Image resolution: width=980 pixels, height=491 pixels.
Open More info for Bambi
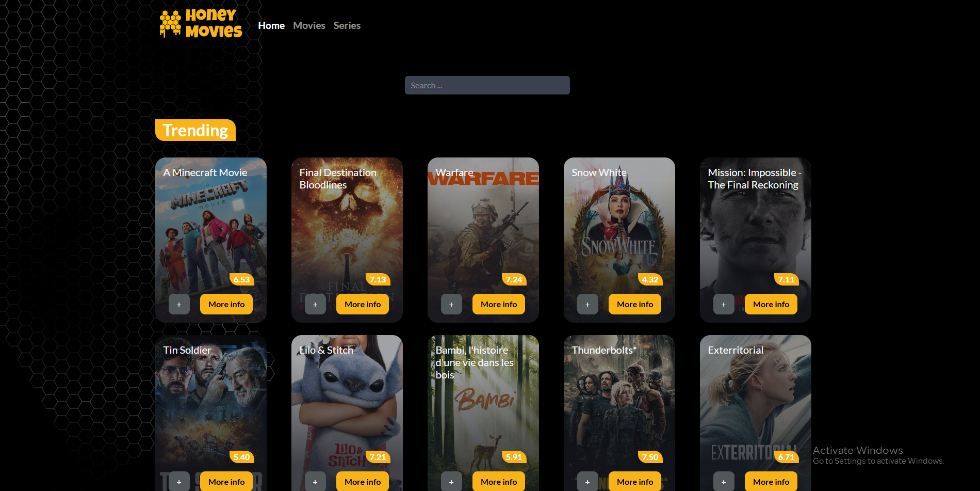pyautogui.click(x=499, y=481)
